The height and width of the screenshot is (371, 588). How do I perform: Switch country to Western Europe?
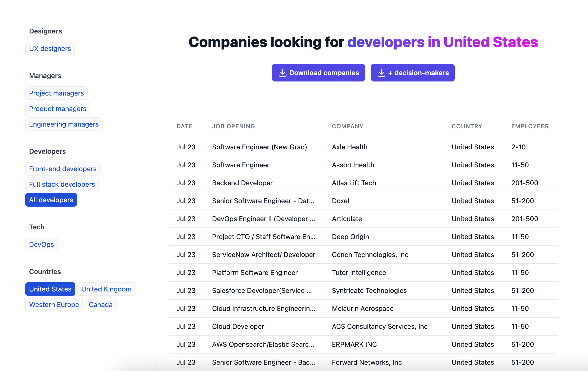tap(54, 305)
